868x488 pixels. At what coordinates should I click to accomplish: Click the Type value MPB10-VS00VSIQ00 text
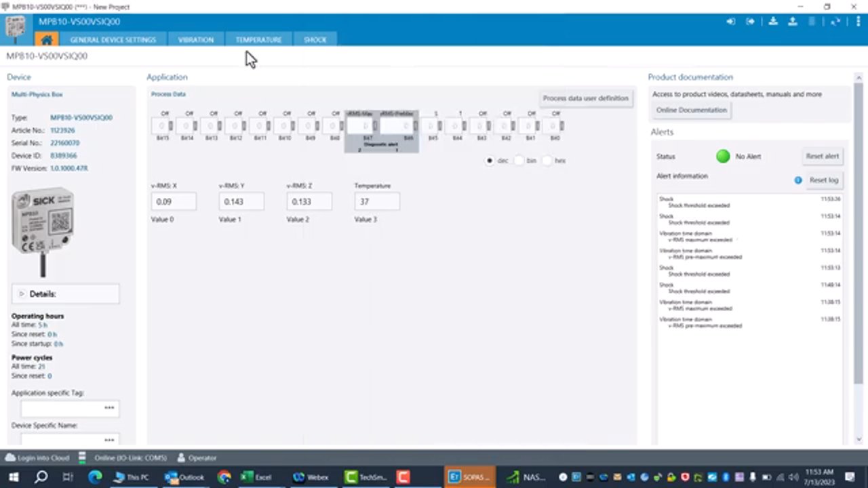point(81,117)
